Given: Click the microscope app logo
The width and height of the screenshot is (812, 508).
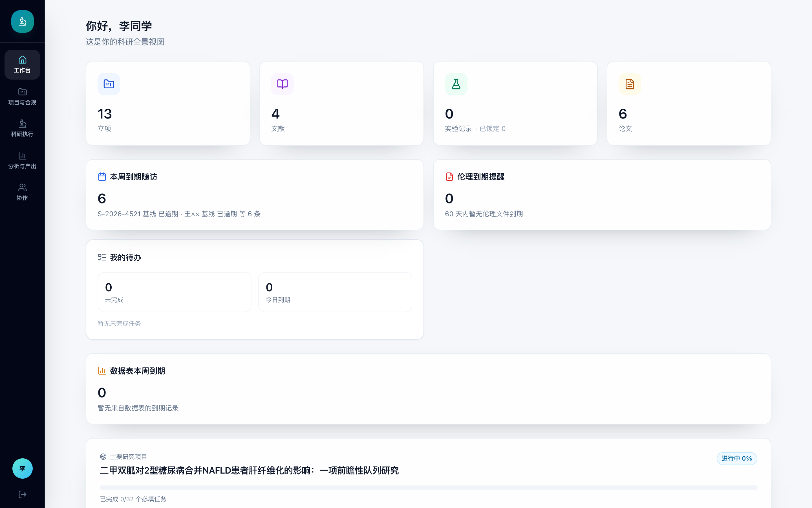Looking at the screenshot, I should point(23,21).
